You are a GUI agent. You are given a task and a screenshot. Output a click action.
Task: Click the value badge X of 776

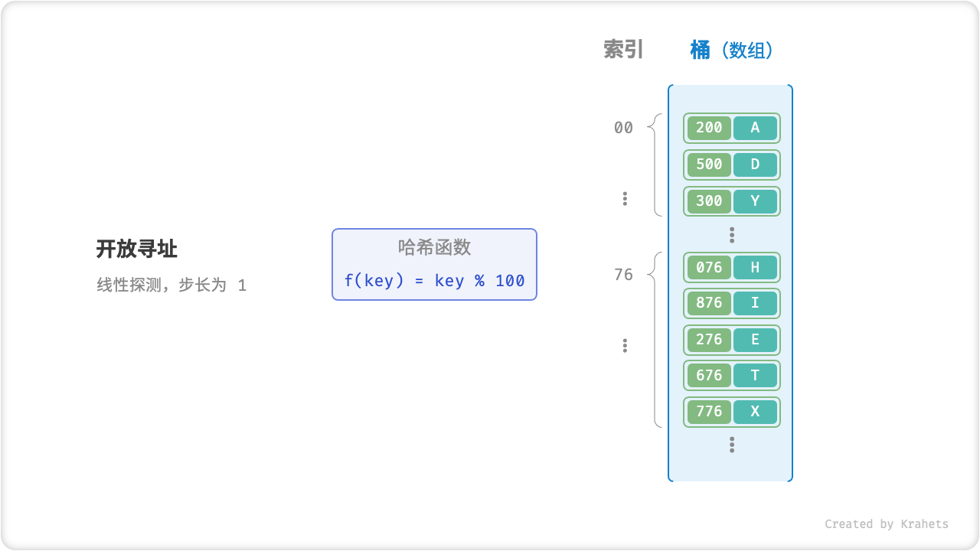(756, 411)
